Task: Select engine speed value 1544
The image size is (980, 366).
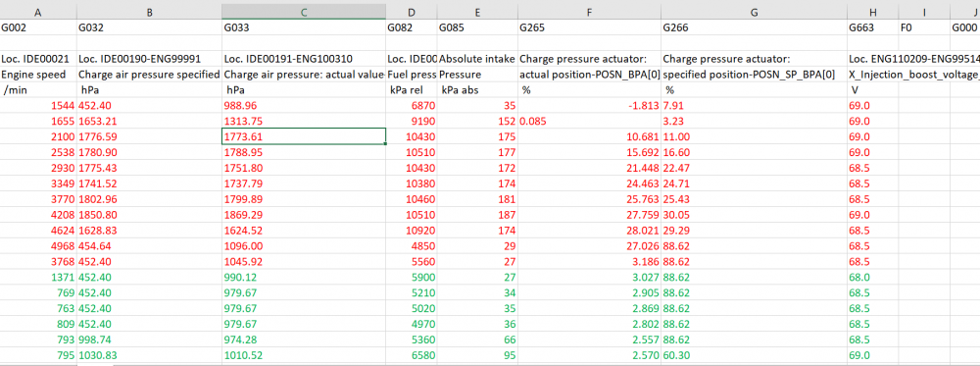Action: tap(38, 106)
